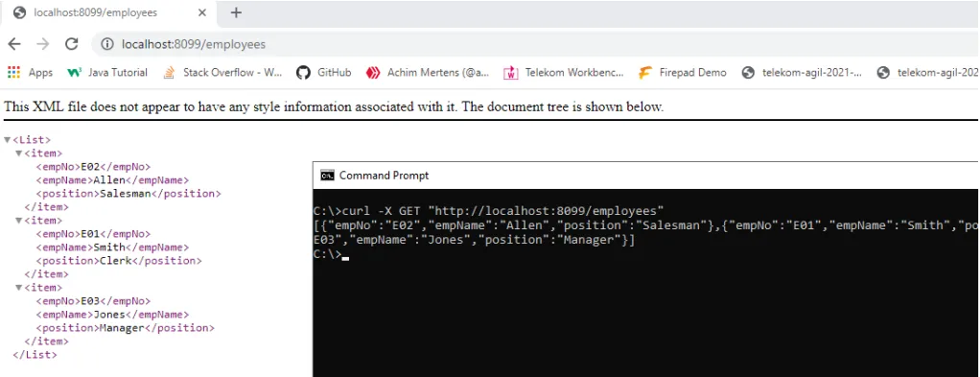This screenshot has width=980, height=377.
Task: Open the last telekom-agil bookmark at right edge
Action: (x=928, y=73)
